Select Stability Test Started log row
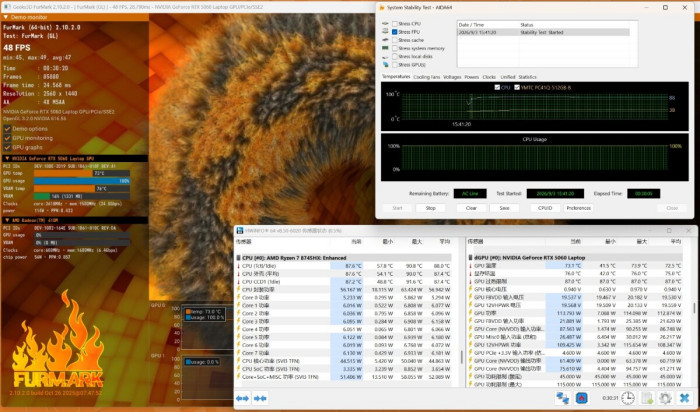 (543, 32)
